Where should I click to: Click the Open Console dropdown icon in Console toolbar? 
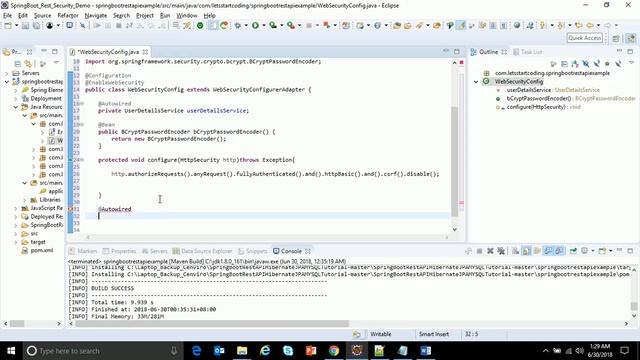[611, 251]
